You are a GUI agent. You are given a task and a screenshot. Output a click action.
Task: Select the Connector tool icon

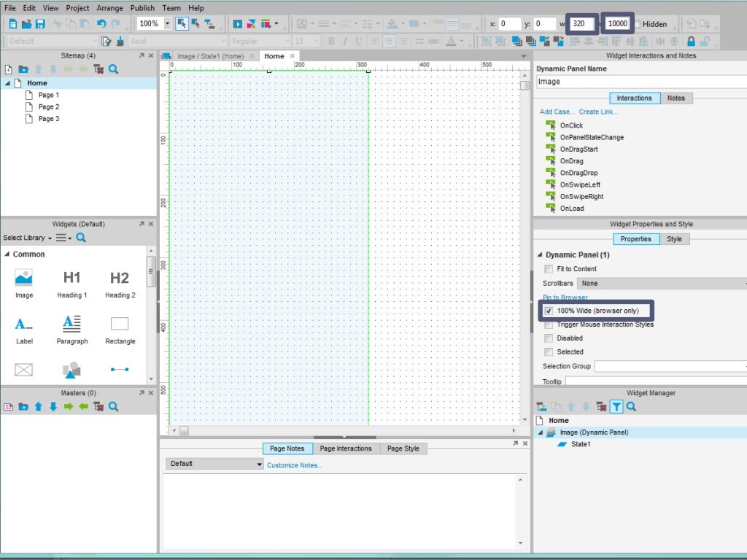[x=209, y=23]
